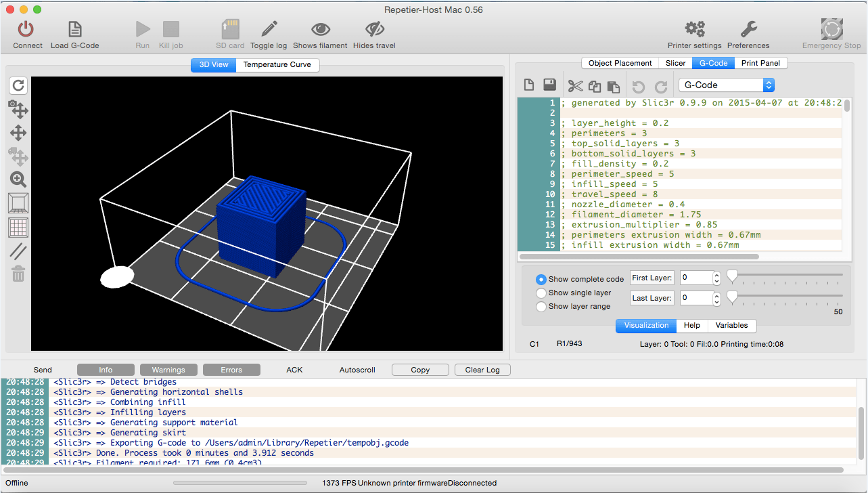Screen dimensions: 868x493
Task: Switch to the 3D View tab
Action: (213, 65)
